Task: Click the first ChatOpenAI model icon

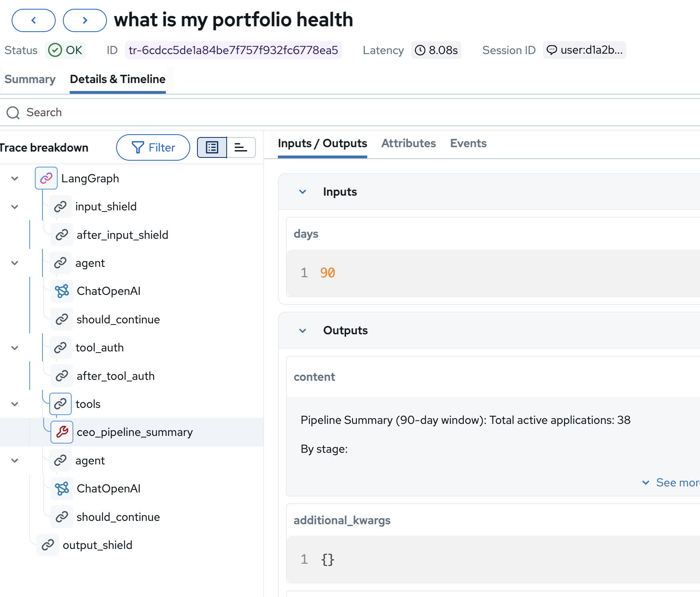Action: point(62,291)
